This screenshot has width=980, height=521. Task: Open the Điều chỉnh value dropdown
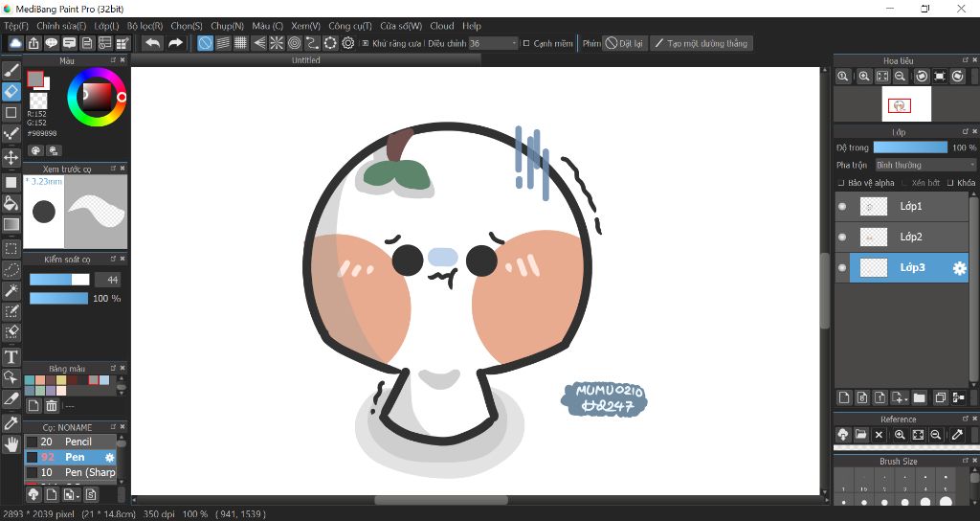click(x=494, y=43)
